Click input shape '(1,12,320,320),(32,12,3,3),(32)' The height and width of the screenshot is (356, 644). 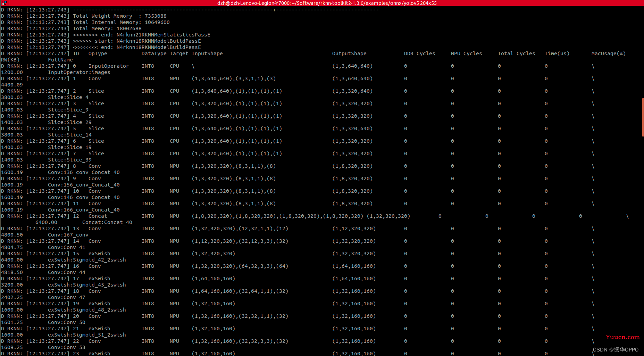pyautogui.click(x=240, y=241)
